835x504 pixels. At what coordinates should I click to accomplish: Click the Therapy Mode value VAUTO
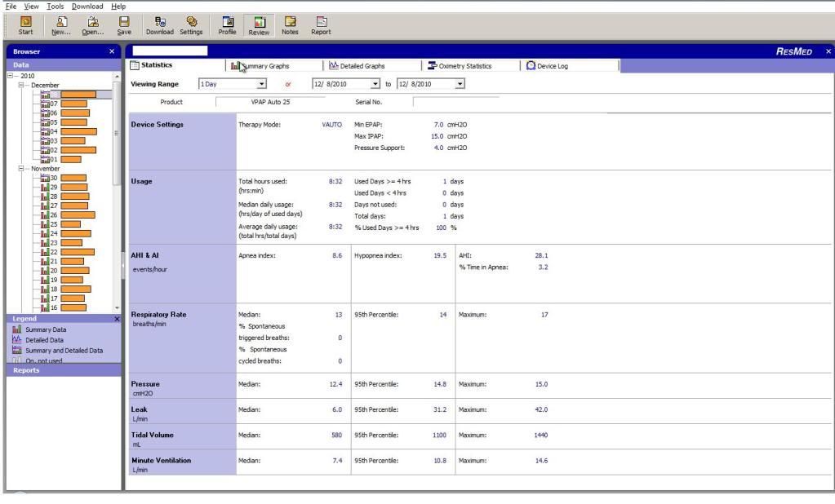[331, 125]
